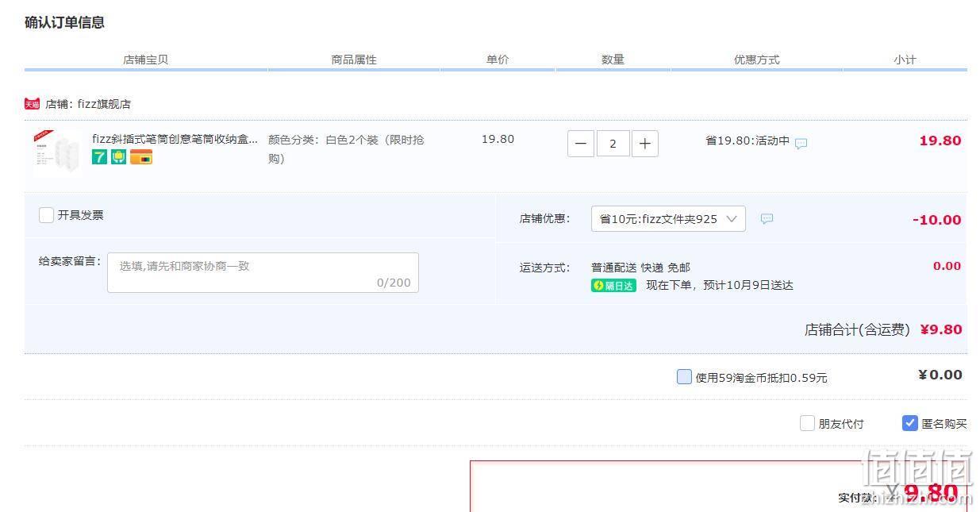Click the 省19.80:活动中 discount text

coord(747,141)
